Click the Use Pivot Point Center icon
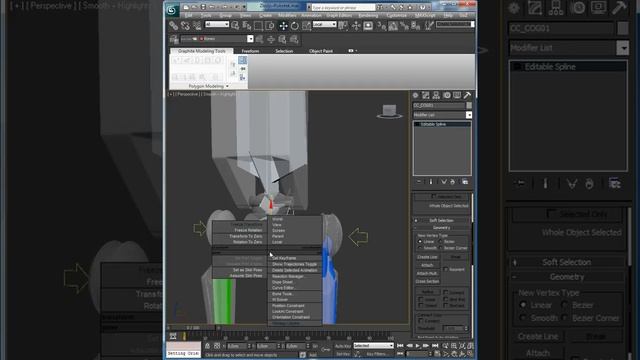 coord(343,25)
